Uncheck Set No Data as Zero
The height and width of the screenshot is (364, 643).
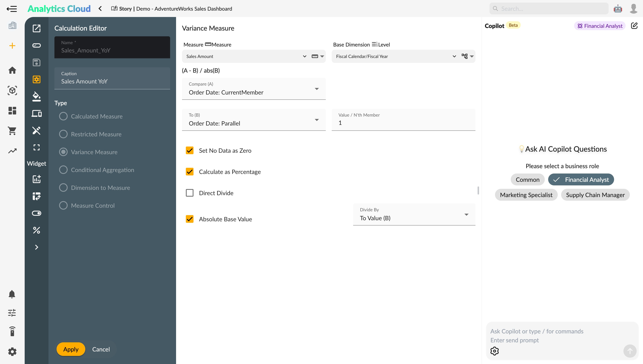pyautogui.click(x=189, y=151)
